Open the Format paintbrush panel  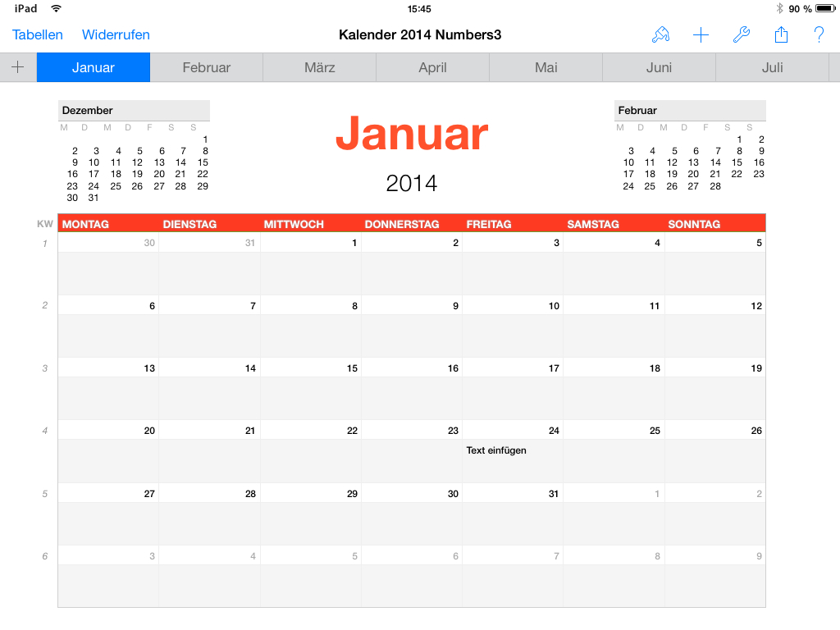click(x=660, y=34)
